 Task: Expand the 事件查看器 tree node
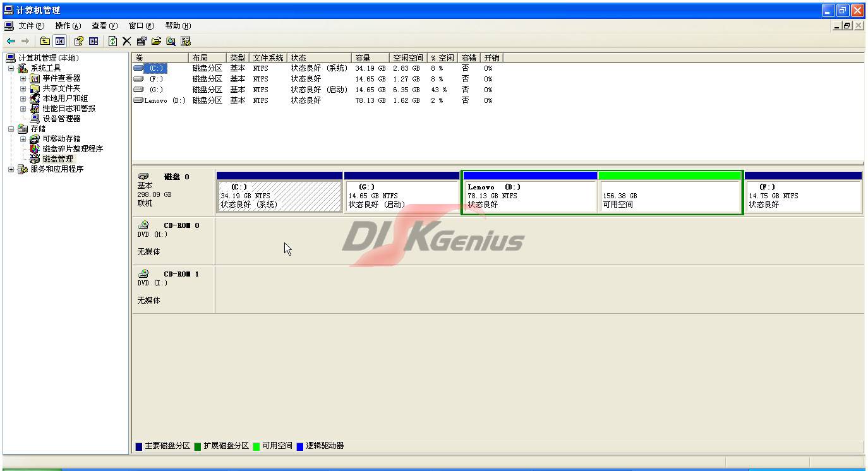pos(23,78)
